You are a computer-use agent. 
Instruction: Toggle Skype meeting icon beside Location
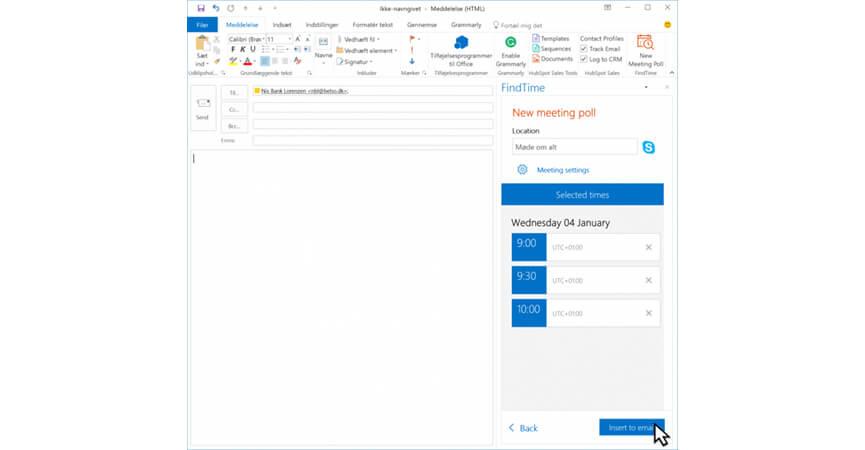(x=649, y=147)
